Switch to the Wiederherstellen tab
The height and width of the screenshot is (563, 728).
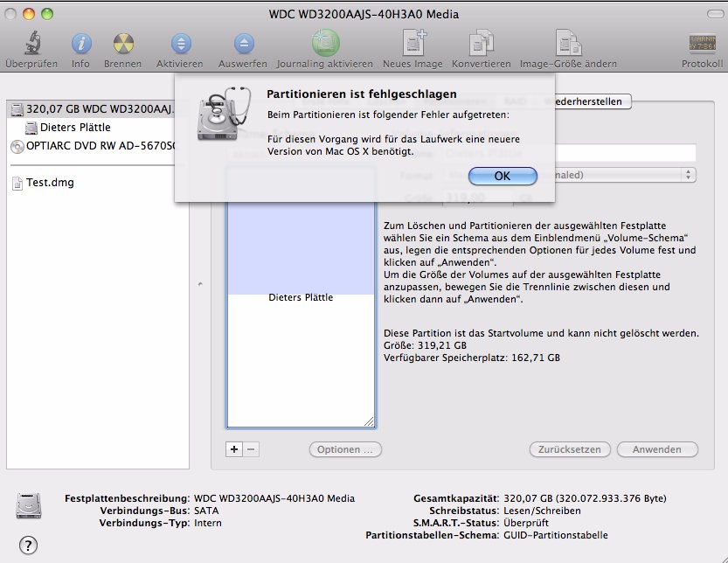point(585,101)
